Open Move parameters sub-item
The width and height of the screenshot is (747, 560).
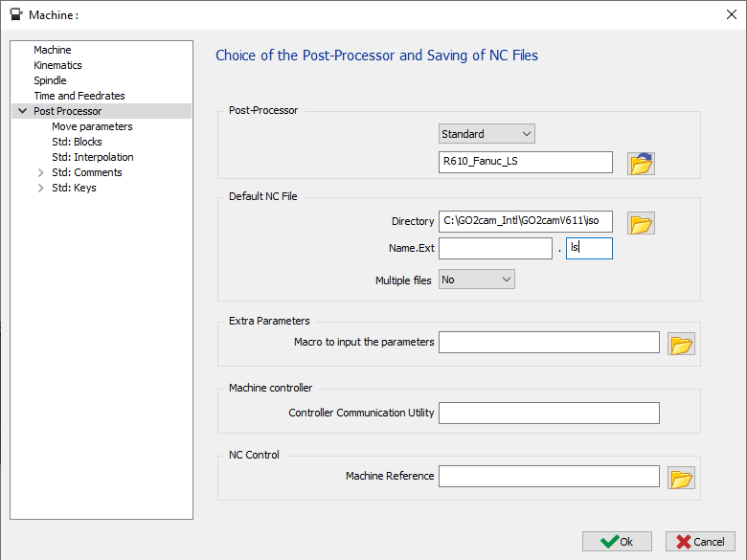tap(92, 126)
